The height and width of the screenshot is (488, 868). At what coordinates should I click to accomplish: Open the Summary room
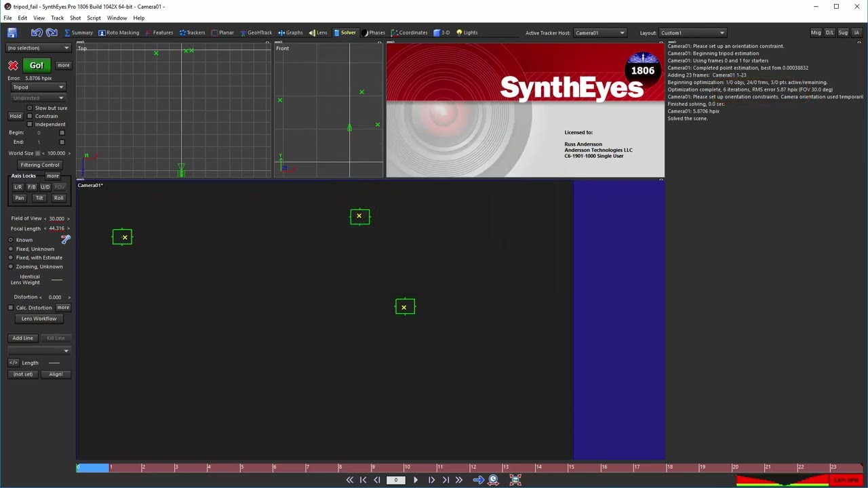click(78, 33)
